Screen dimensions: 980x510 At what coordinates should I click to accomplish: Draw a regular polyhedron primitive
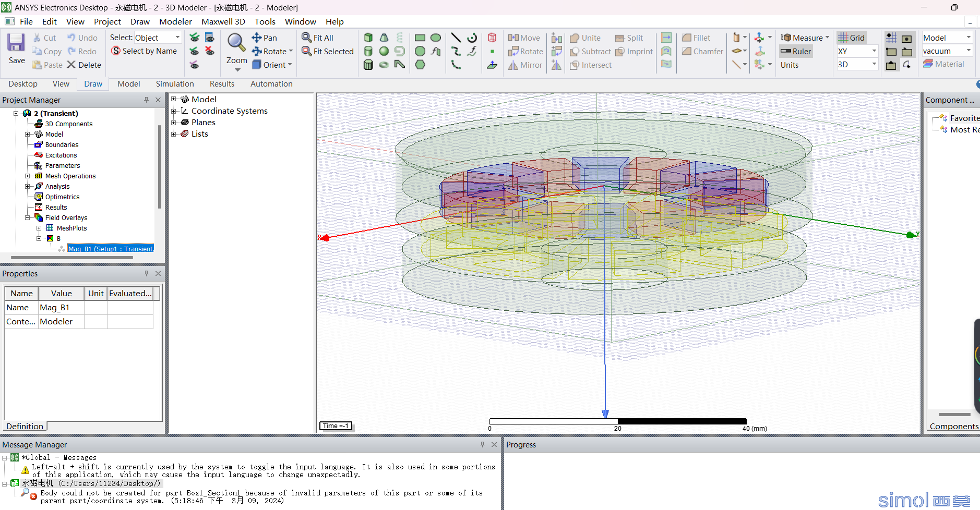coord(368,65)
